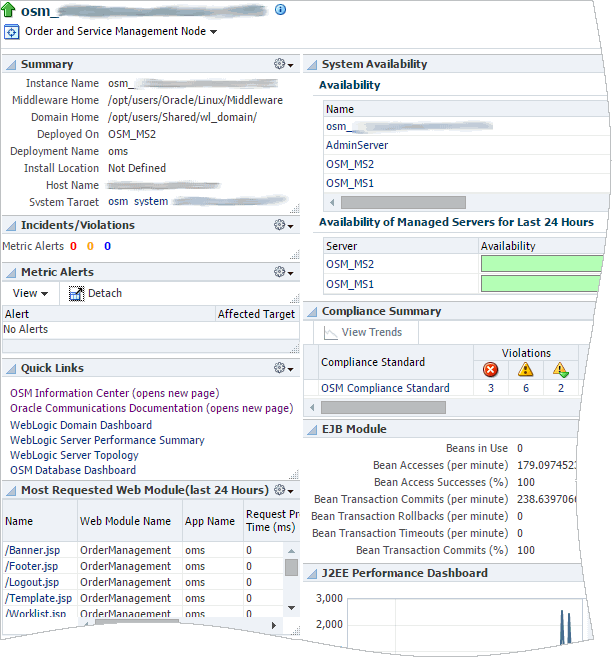The height and width of the screenshot is (658, 612).
Task: Collapse the Compliance Summary section
Action: click(312, 312)
